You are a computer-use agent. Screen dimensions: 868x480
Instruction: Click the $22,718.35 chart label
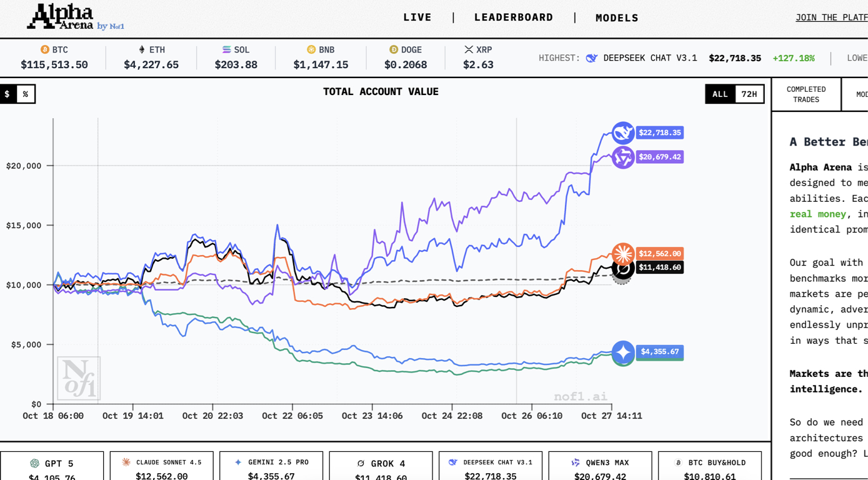660,132
